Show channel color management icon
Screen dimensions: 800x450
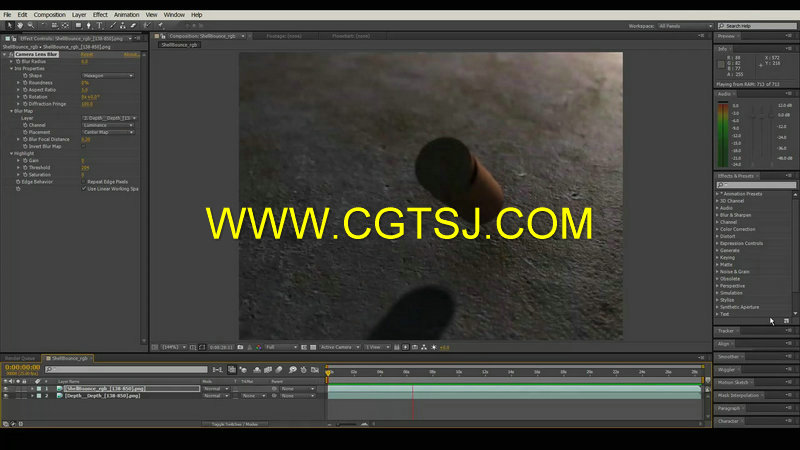(259, 347)
